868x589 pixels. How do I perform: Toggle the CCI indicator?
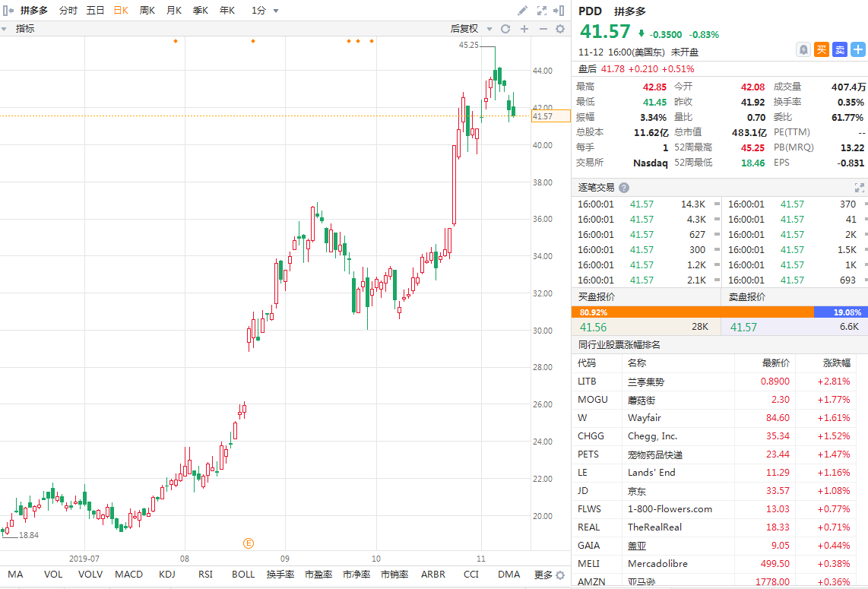471,575
